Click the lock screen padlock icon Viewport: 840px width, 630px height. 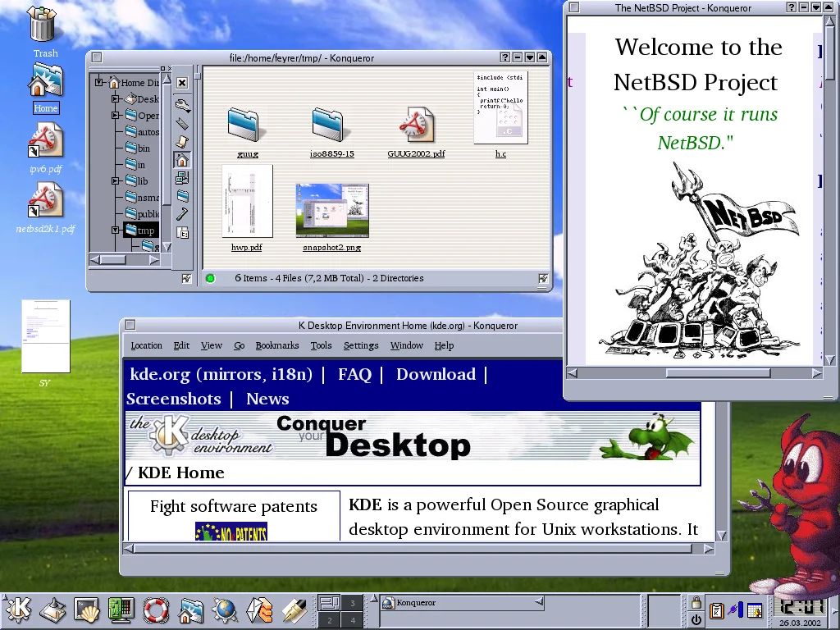click(696, 602)
